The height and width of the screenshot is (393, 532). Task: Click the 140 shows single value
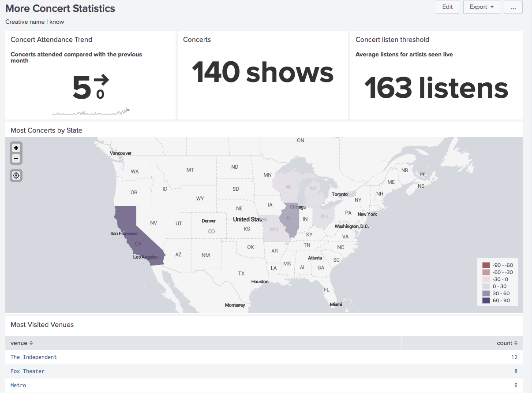[262, 72]
